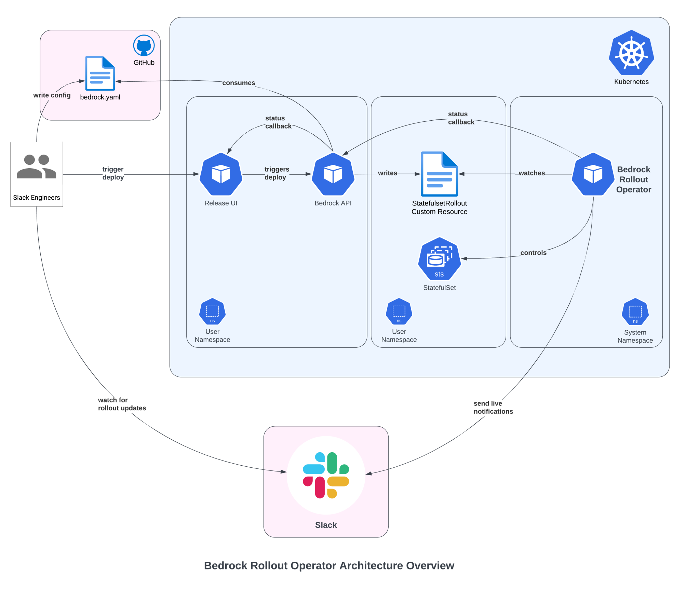Click the 'send live notifications' label
This screenshot has width=700, height=600.
pyautogui.click(x=493, y=407)
